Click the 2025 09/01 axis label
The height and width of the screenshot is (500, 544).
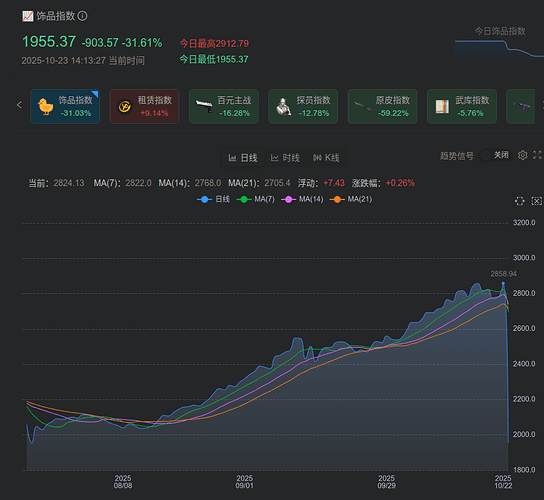(245, 482)
